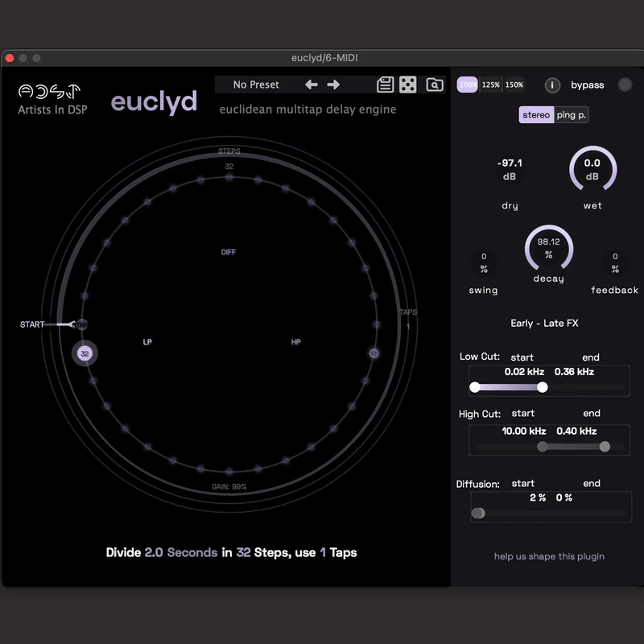Click the active tap node on the right
Screen dimensions: 644x644
point(374,353)
